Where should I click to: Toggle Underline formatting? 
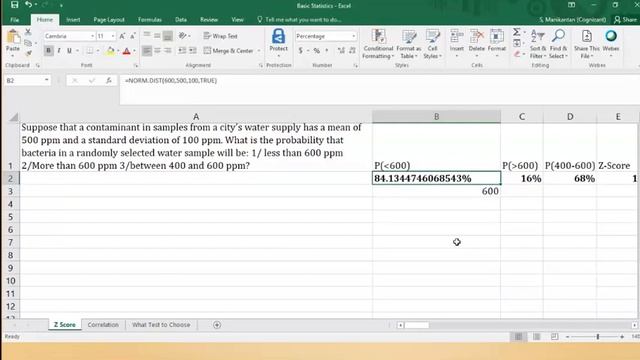(x=69, y=51)
